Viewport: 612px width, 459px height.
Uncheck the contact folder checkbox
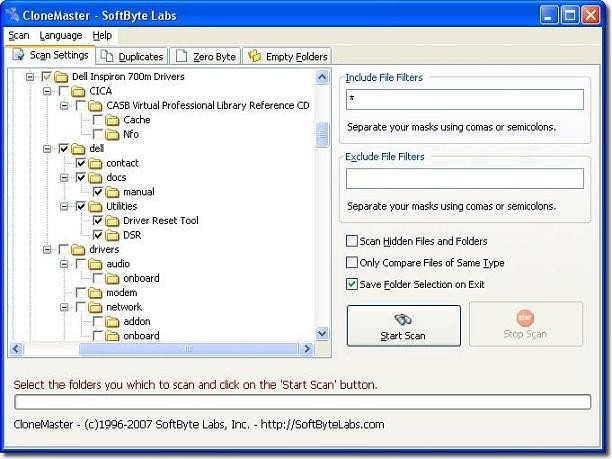(x=81, y=163)
